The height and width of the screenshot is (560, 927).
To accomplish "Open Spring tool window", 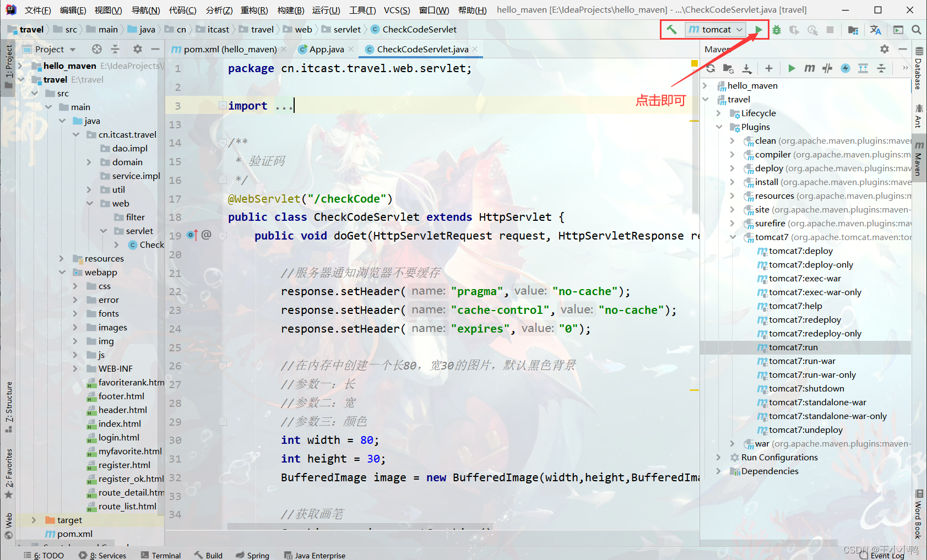I will (252, 555).
